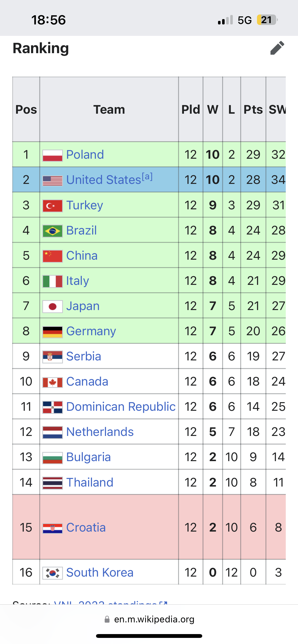The height and width of the screenshot is (644, 298).
Task: Tap footnote [a] next to United States
Action: point(147,176)
